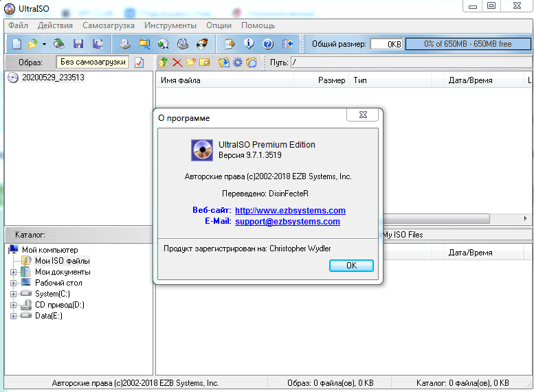The width and height of the screenshot is (534, 392).
Task: Click the checkmark document icon beside Образ
Action: click(140, 62)
